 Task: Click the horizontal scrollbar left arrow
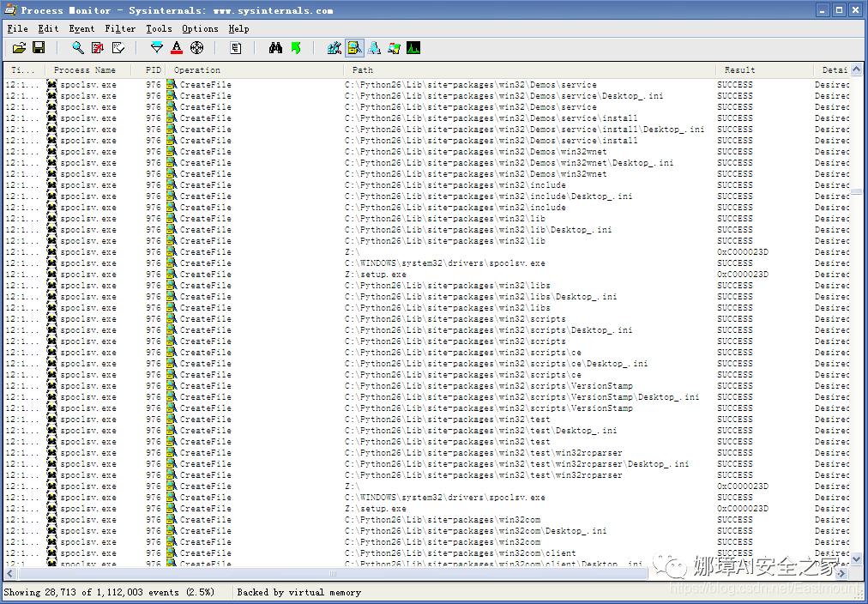pos(10,574)
